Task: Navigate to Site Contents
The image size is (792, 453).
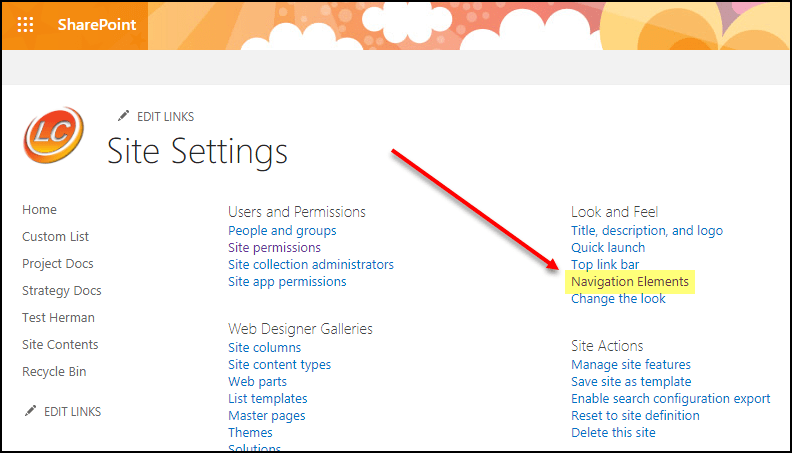Action: coord(60,345)
